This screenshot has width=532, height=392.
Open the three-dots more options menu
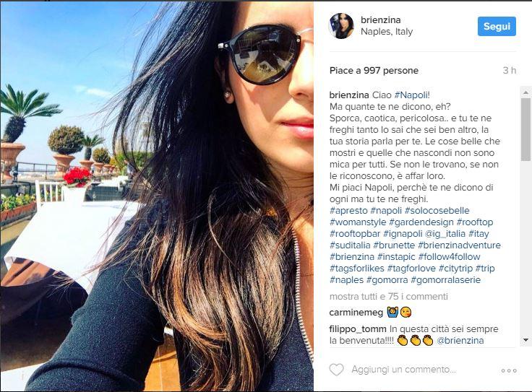coord(509,370)
